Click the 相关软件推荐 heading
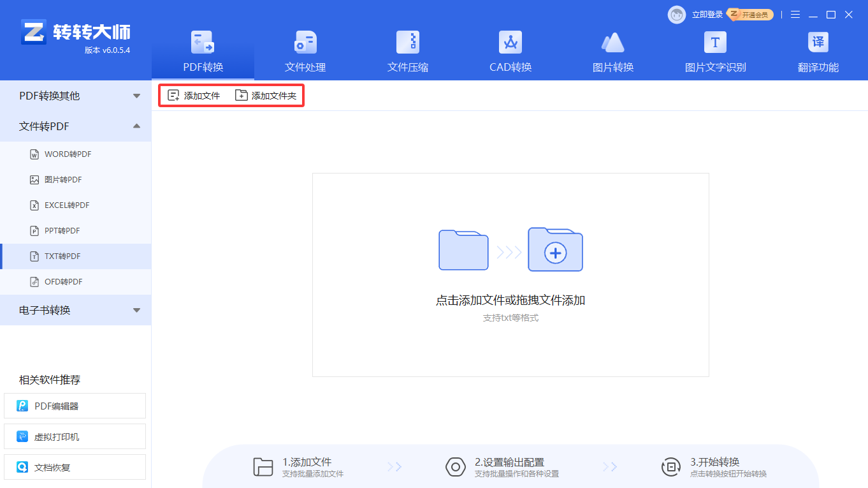Screen dimensions: 868x488 pyautogui.click(x=50, y=380)
